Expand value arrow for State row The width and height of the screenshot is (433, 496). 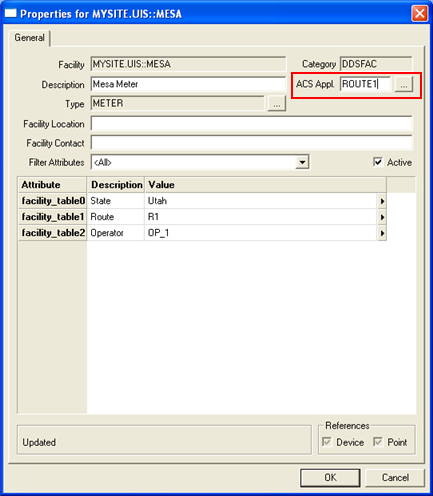coord(382,201)
